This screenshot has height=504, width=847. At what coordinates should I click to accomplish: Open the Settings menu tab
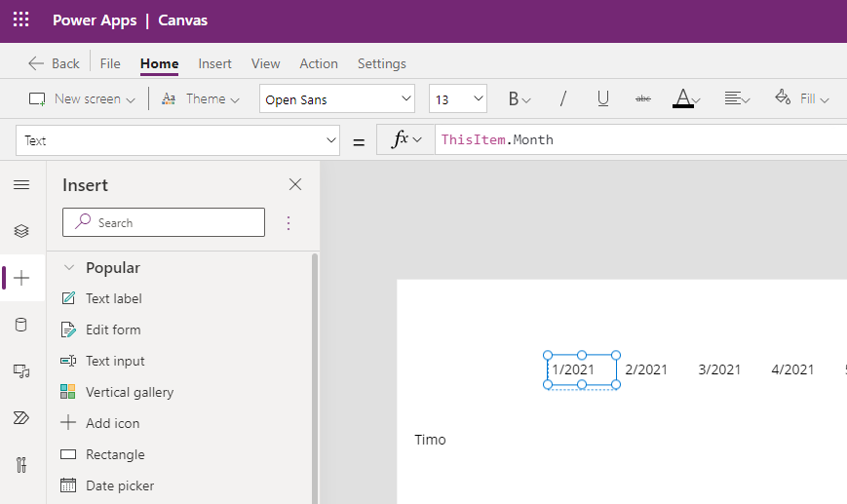[381, 63]
